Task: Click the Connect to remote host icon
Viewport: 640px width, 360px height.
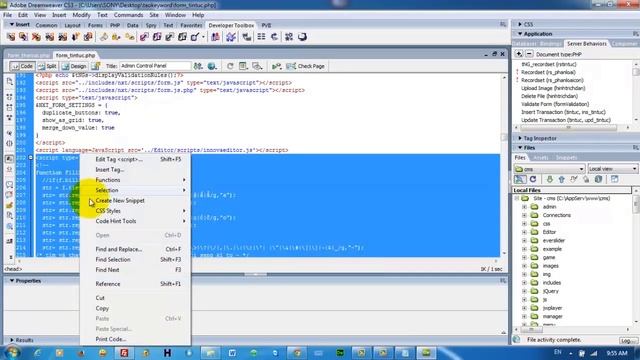Action: pyautogui.click(x=520, y=179)
